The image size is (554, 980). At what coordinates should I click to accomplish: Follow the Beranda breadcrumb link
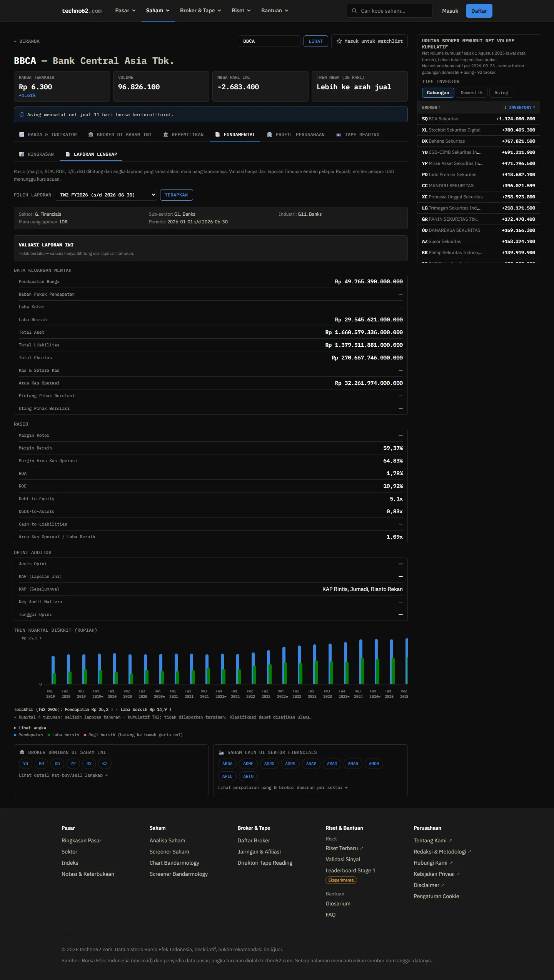tap(27, 41)
